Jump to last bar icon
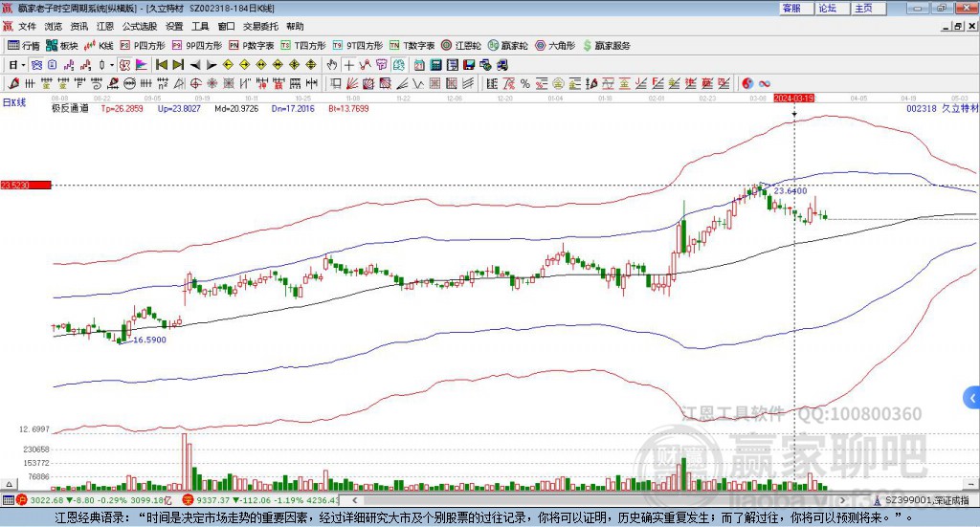This screenshot has width=980, height=527. (x=178, y=65)
